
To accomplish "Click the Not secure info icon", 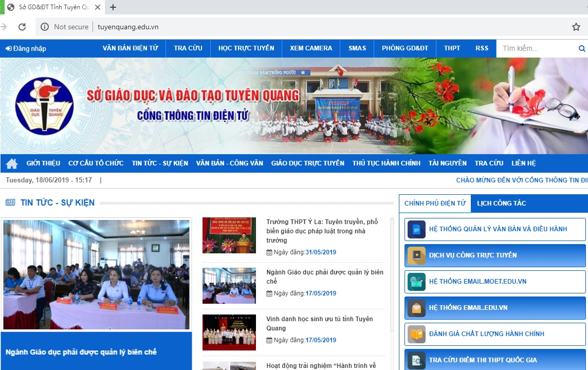I will pyautogui.click(x=46, y=27).
